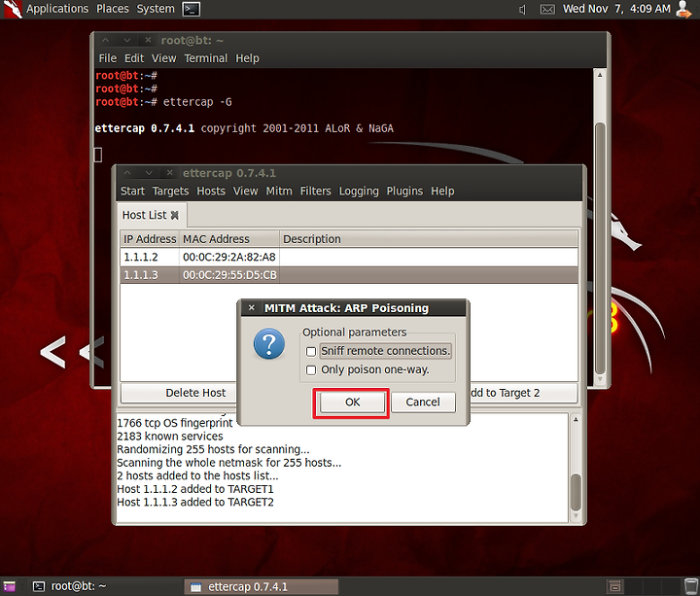The image size is (700, 596).
Task: Open the Filters menu
Action: point(315,192)
